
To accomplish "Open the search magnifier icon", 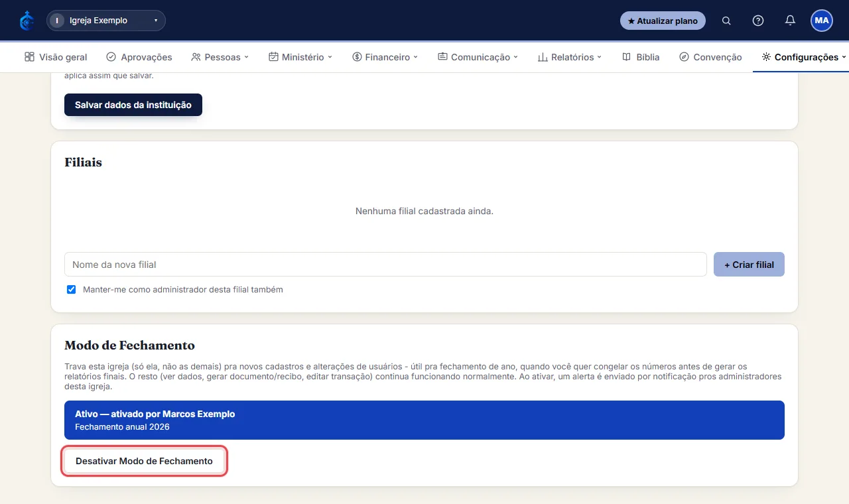I will tap(726, 21).
